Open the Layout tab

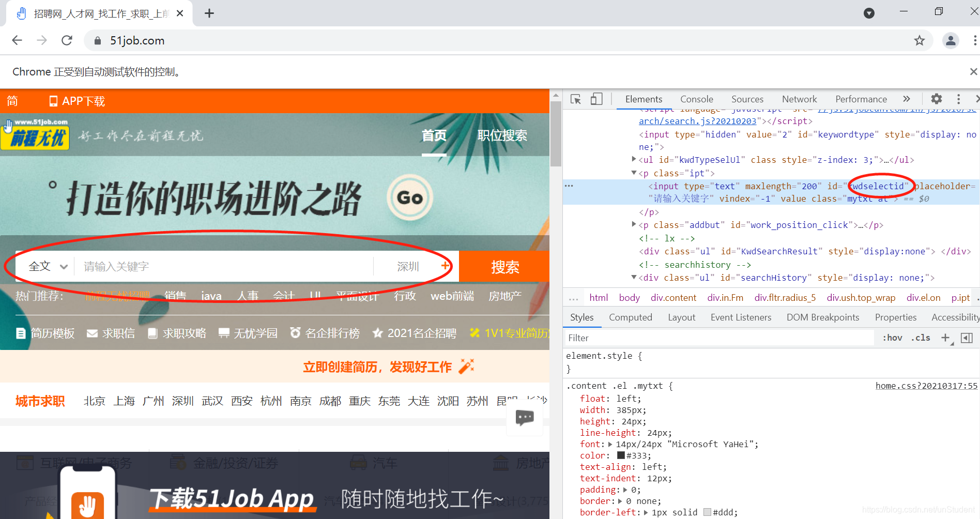681,317
